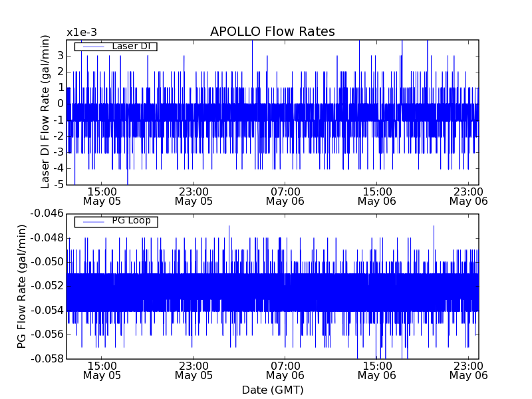This screenshot has height=399, width=532.
Task: Click 23:00 May 05 tick under PG Loop plot
Action: [194, 370]
